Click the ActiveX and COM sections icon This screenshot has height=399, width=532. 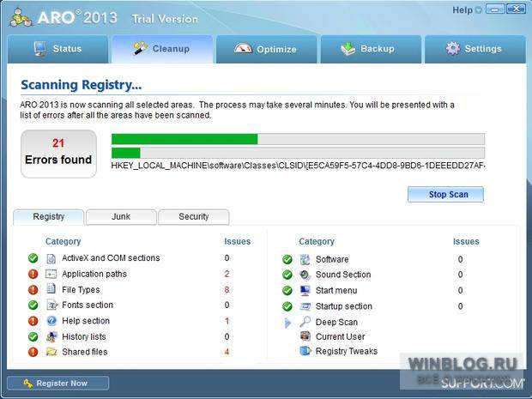(51, 258)
